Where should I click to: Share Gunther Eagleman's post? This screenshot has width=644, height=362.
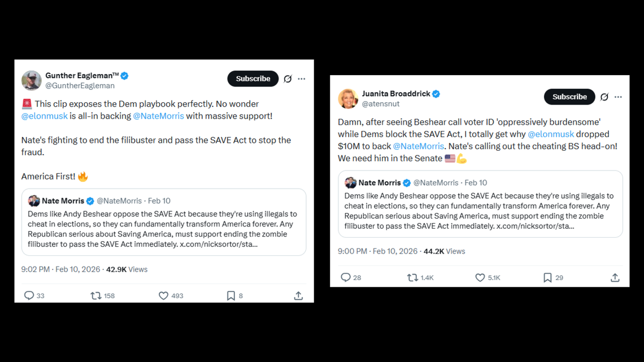298,295
